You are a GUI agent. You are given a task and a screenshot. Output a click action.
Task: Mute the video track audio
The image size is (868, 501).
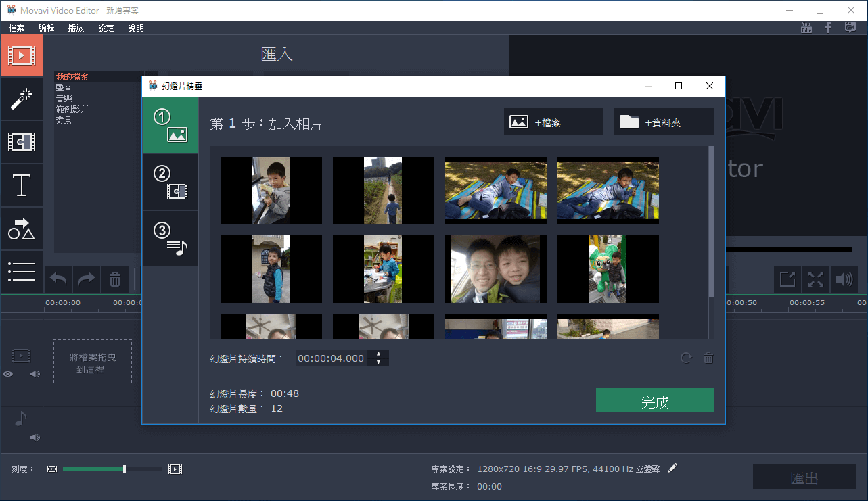pyautogui.click(x=35, y=374)
